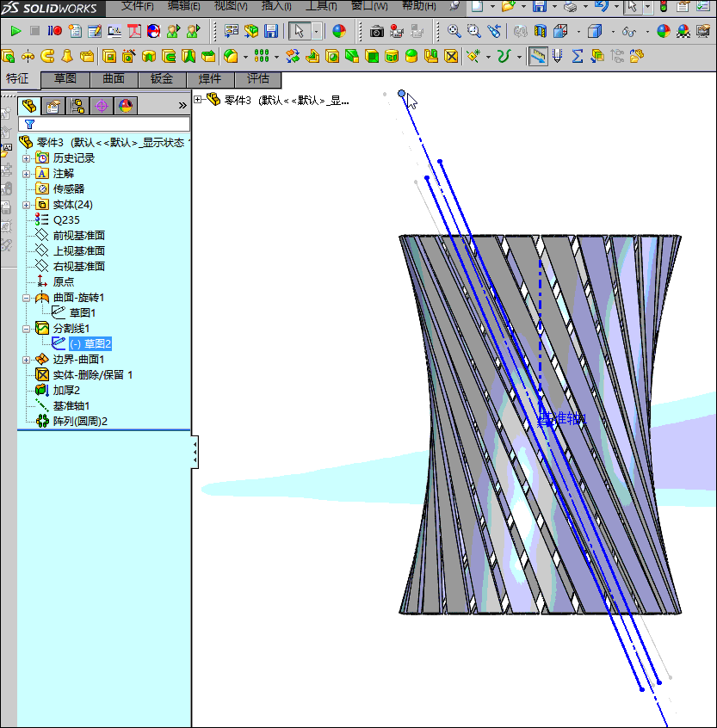Open the Section View icon

click(x=541, y=31)
